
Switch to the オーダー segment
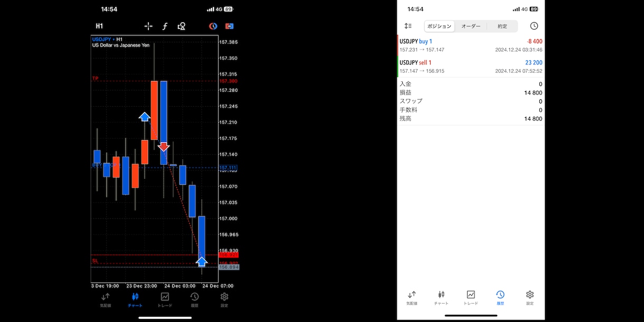tap(470, 26)
